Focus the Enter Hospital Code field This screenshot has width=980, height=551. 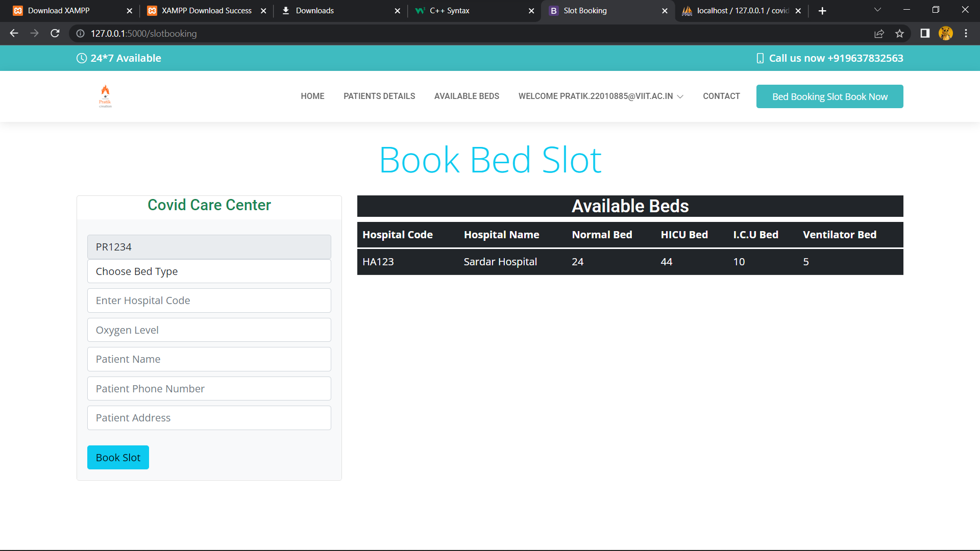coord(209,300)
